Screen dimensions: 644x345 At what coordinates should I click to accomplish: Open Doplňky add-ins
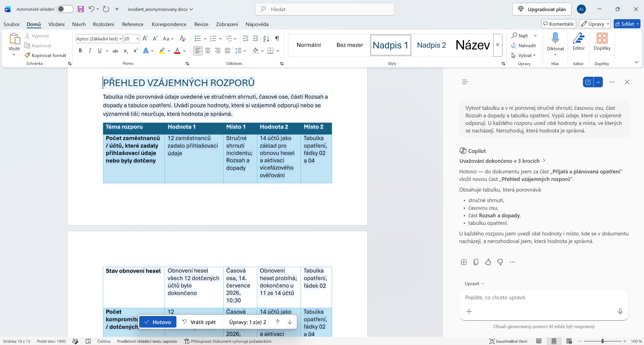click(x=602, y=42)
